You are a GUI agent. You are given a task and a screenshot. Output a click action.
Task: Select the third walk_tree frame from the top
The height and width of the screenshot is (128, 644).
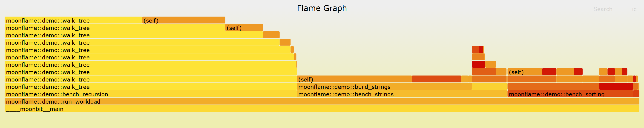tap(133, 35)
